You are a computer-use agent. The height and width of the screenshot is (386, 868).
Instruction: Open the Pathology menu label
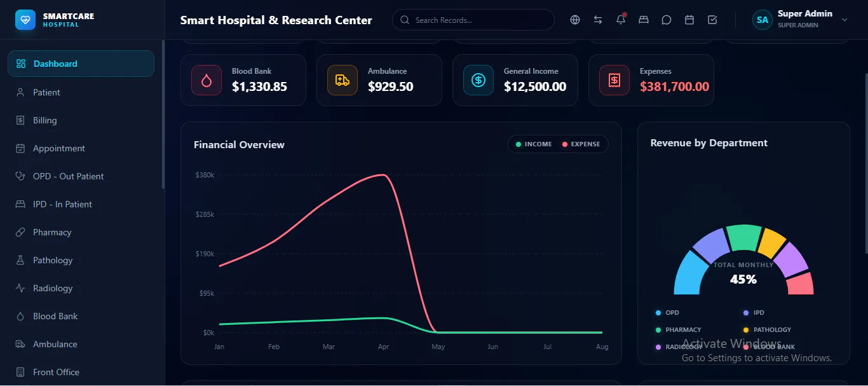53,260
